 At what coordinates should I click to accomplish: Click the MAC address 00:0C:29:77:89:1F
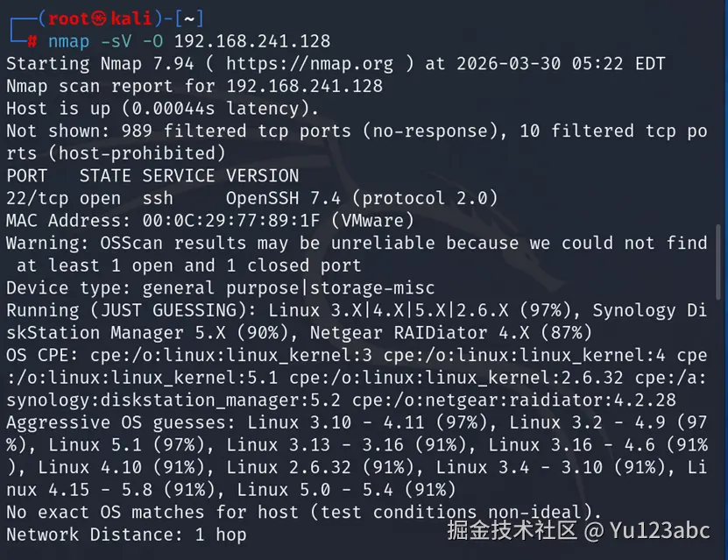click(x=231, y=221)
